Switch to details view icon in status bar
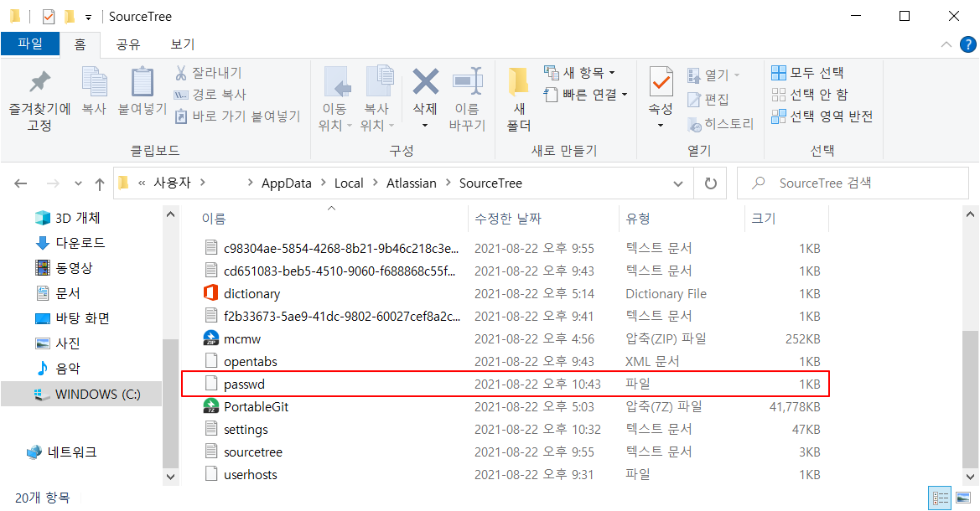 [x=940, y=498]
